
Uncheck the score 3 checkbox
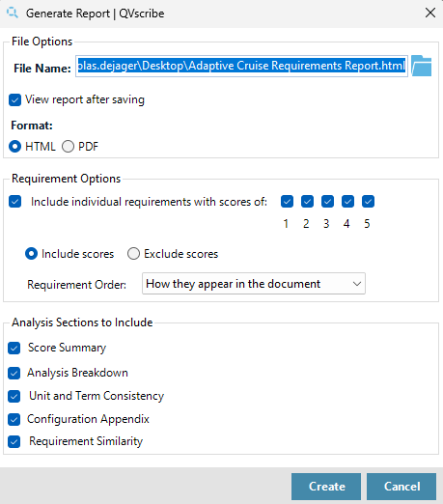(327, 202)
